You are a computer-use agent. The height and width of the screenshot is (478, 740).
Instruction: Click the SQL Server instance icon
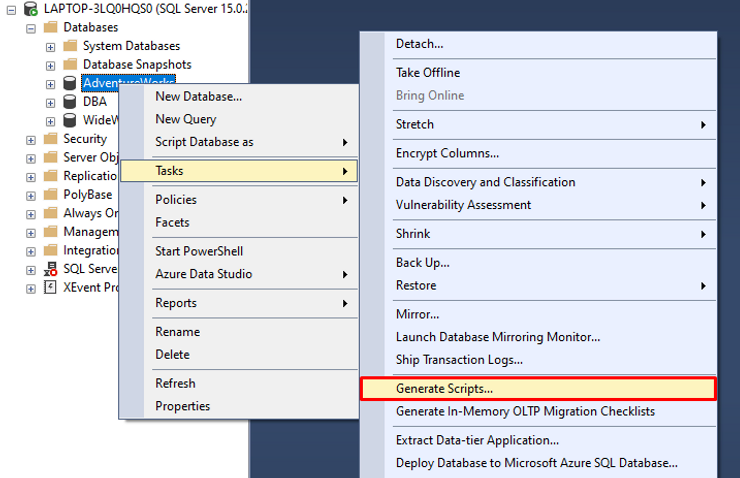31,8
